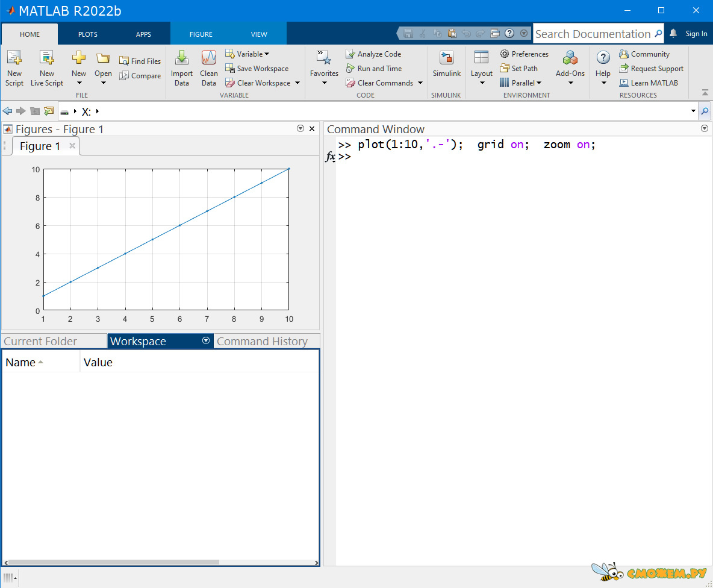Click the Help button in the ribbon
The image size is (713, 588).
603,68
